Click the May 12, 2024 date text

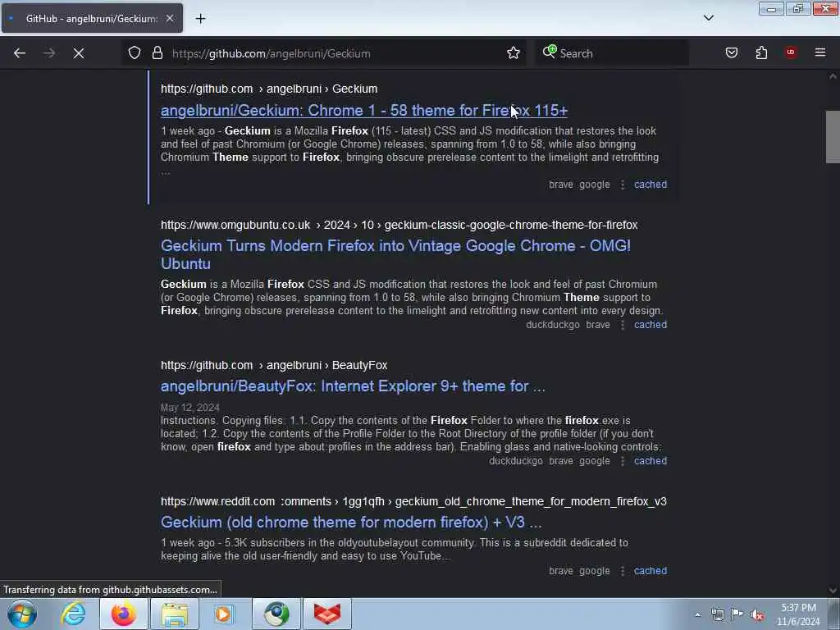[x=190, y=408]
